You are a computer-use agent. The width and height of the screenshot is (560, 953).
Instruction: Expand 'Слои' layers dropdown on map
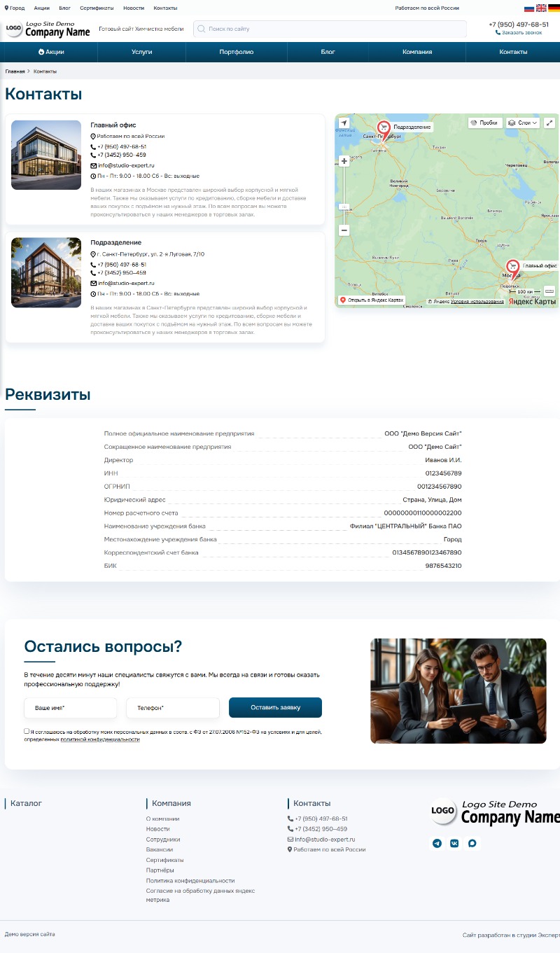(523, 123)
